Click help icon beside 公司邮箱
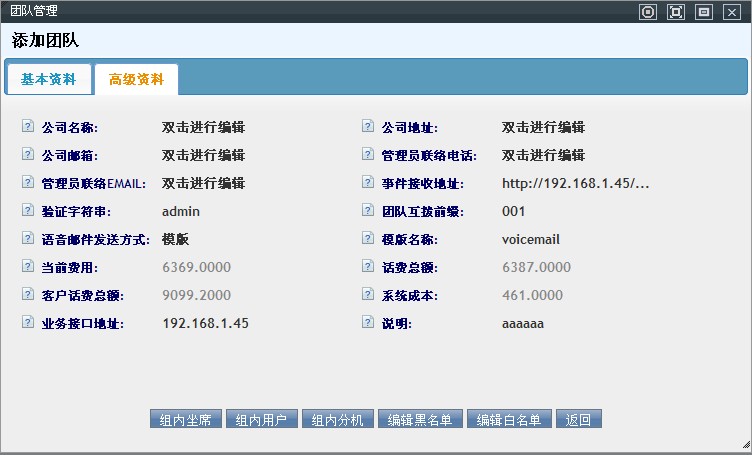Image resolution: width=752 pixels, height=455 pixels. tap(27, 155)
